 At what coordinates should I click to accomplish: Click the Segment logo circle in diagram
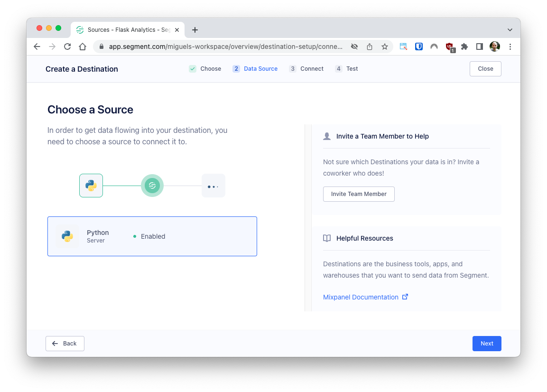[x=152, y=186]
